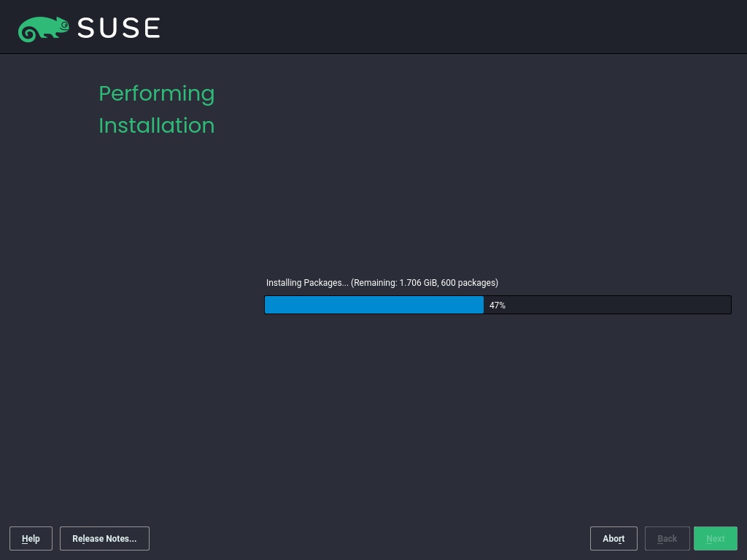The width and height of the screenshot is (747, 560).
Task: Click the SUSE wordmark text
Action: click(x=119, y=28)
